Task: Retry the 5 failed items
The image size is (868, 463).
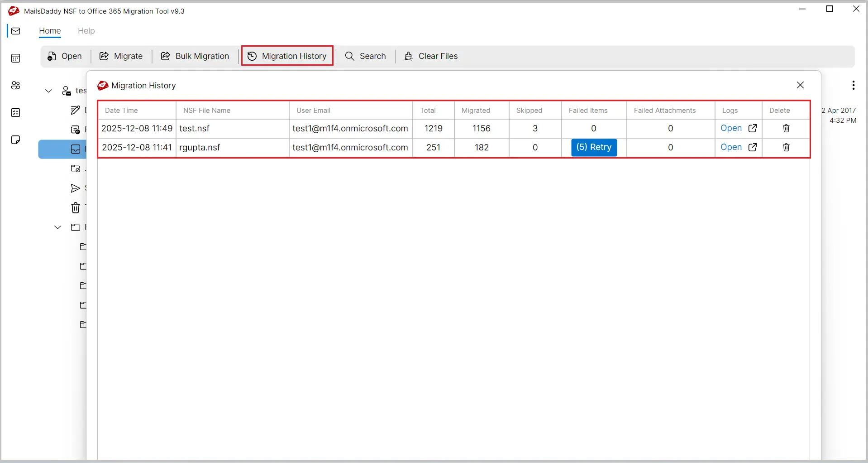Action: tap(594, 148)
